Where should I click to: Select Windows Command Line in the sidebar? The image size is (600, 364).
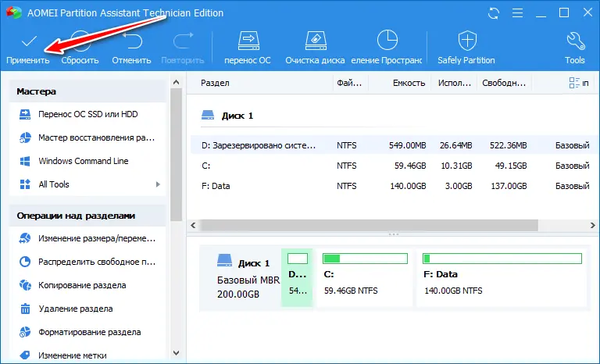[x=83, y=161]
